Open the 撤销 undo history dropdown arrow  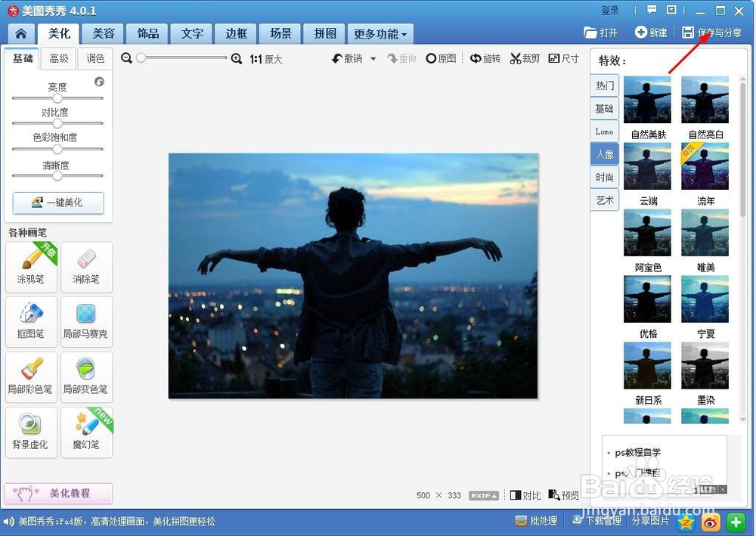point(373,59)
